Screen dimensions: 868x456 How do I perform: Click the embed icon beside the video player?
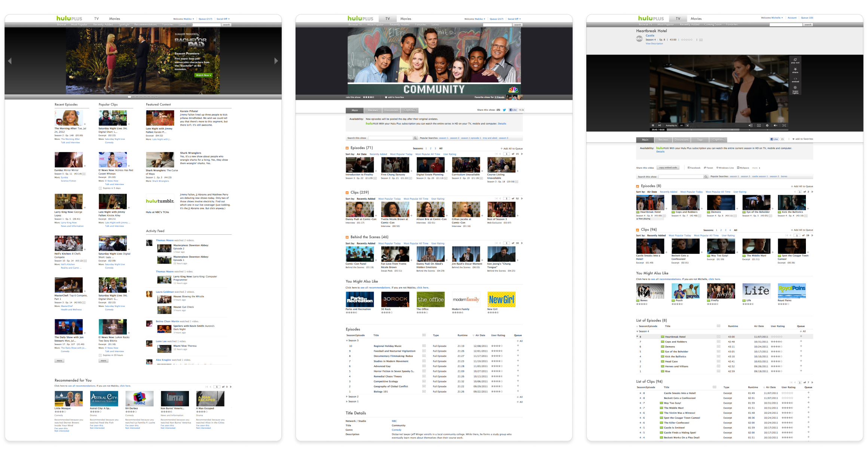click(x=795, y=80)
